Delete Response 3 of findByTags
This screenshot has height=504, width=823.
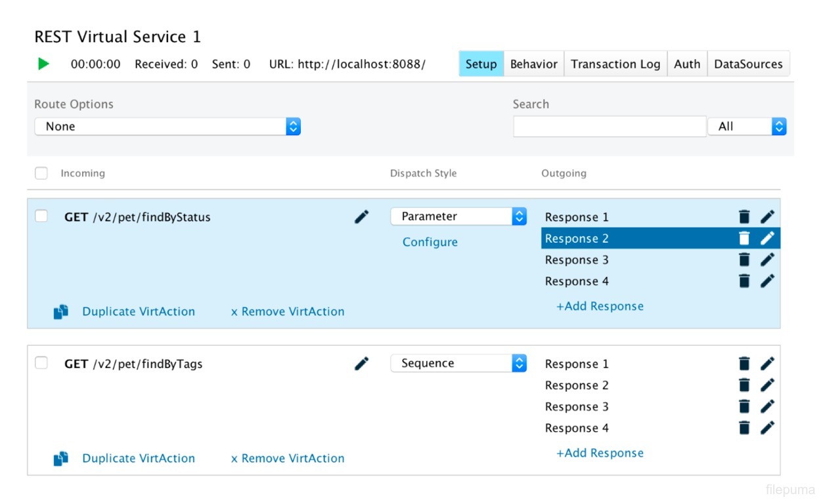coord(744,406)
